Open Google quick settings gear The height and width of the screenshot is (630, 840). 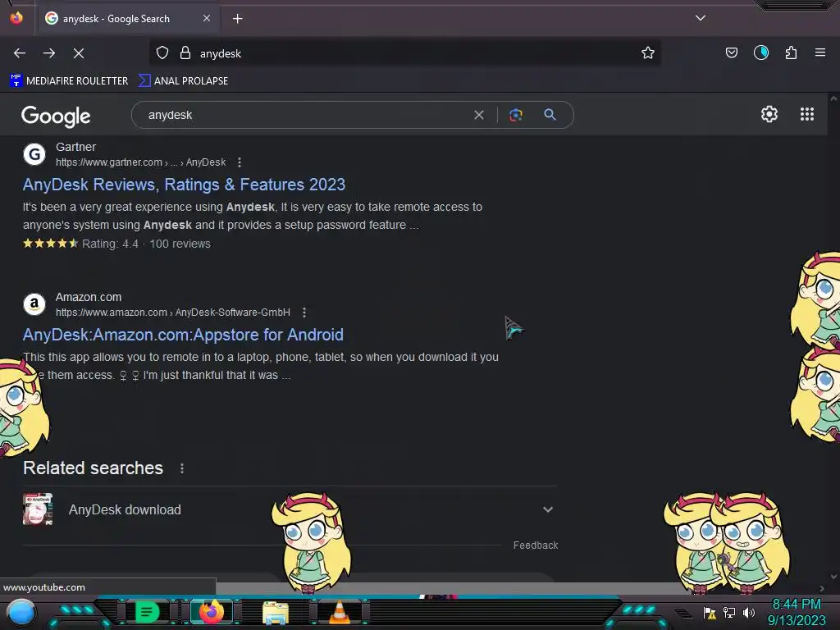(769, 114)
